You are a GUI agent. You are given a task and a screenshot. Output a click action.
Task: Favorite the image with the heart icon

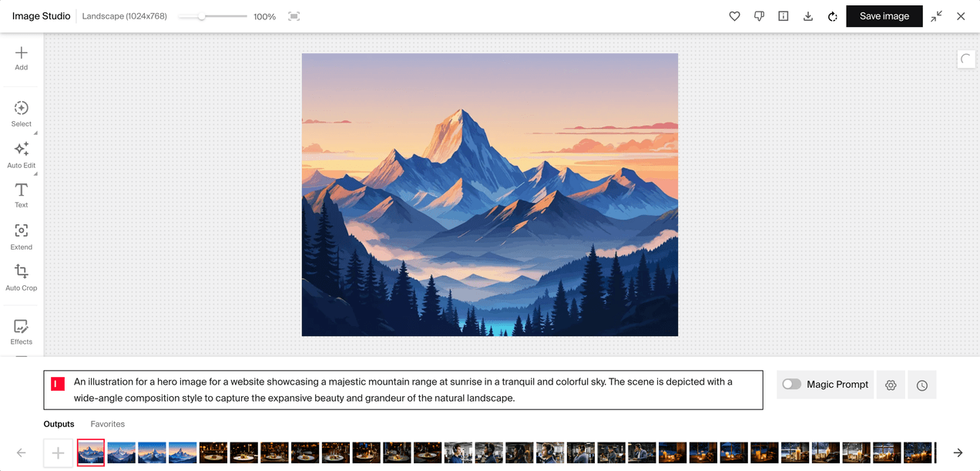[734, 15]
